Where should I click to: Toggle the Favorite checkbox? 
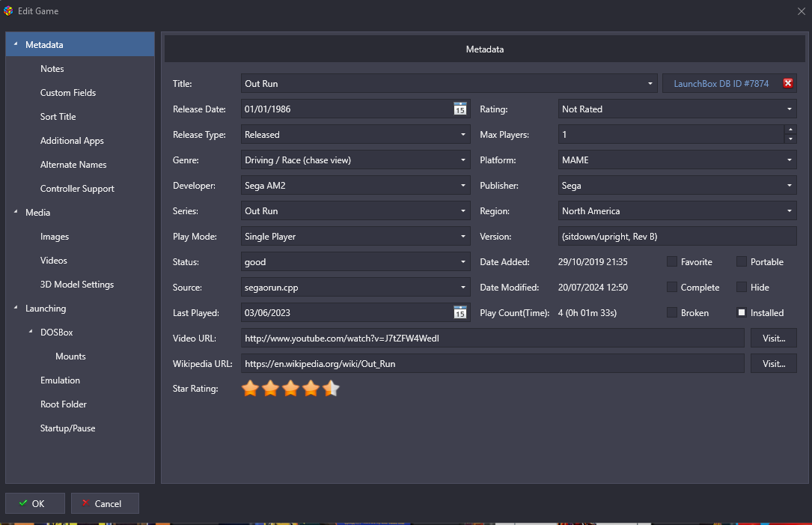pyautogui.click(x=671, y=261)
